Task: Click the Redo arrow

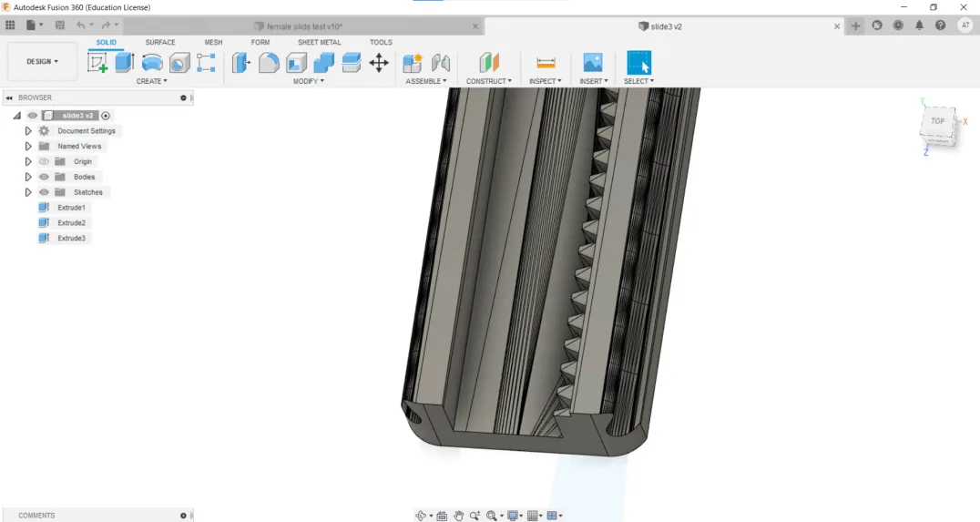Action: pyautogui.click(x=106, y=25)
